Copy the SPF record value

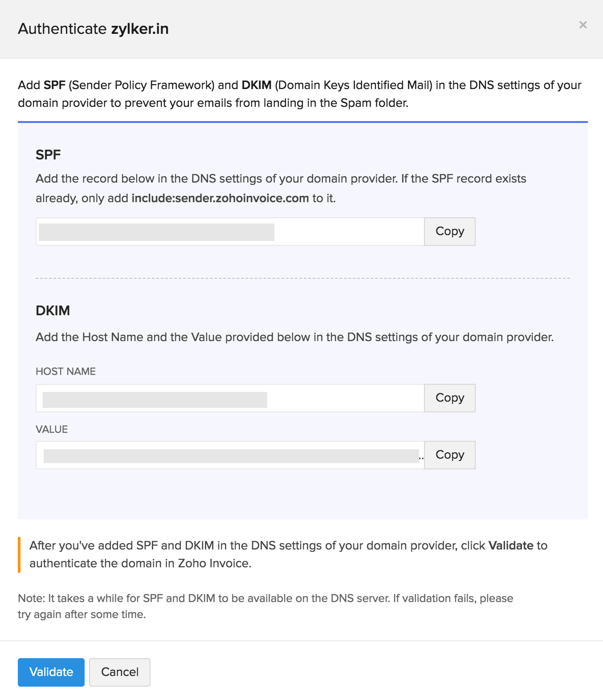click(x=449, y=231)
